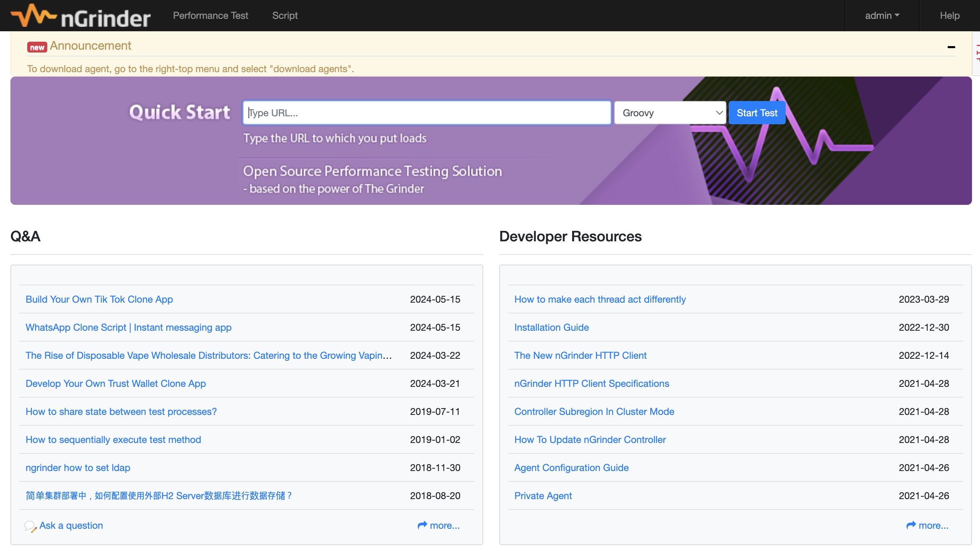Open the Installation Guide link
Image resolution: width=980 pixels, height=550 pixels.
552,328
